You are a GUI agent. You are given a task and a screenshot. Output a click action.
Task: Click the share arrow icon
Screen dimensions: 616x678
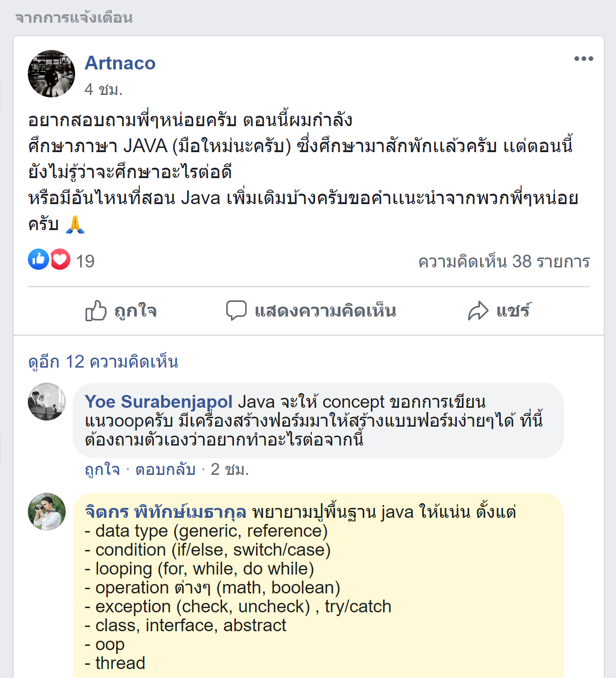coord(478,311)
